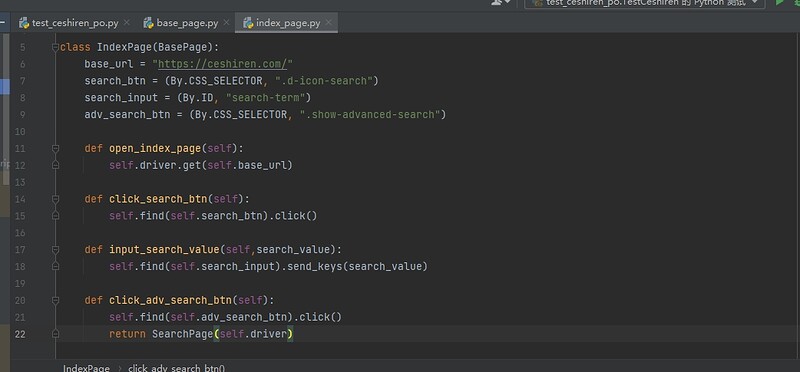The height and width of the screenshot is (372, 800).
Task: Fold input_search_value method at line 17
Action: (56, 250)
